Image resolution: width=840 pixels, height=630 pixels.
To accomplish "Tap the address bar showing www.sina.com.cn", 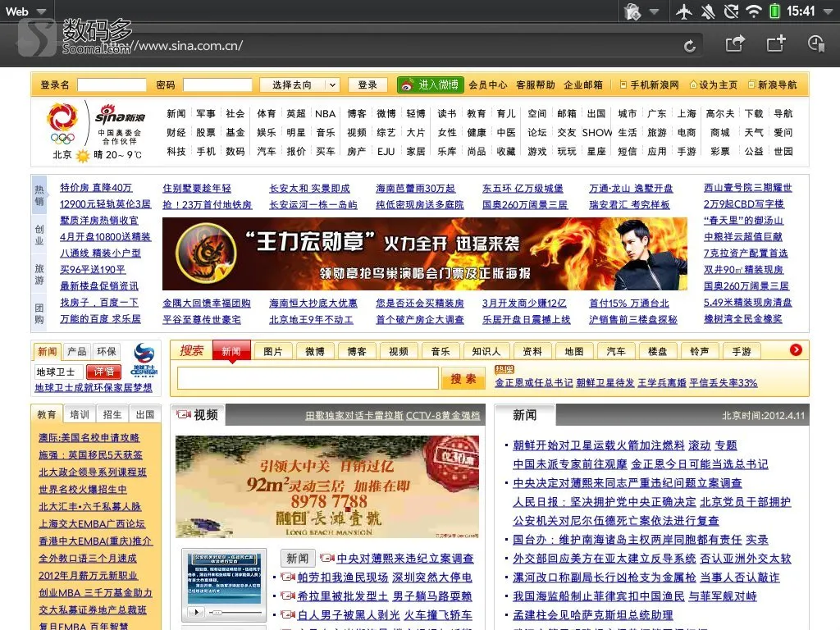I will coord(396,46).
